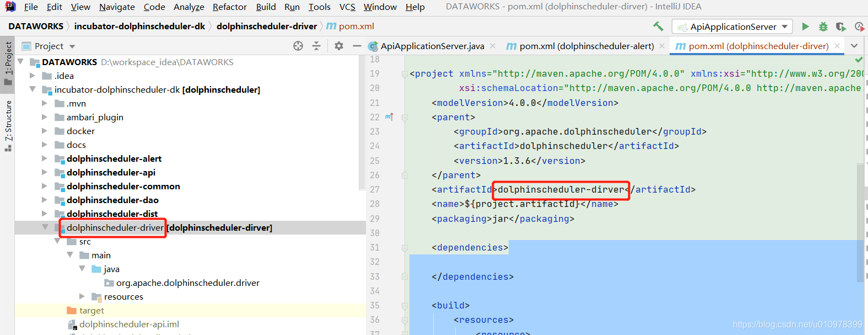The width and height of the screenshot is (868, 335).
Task: Run with coverage shield icon
Action: pos(840,26)
